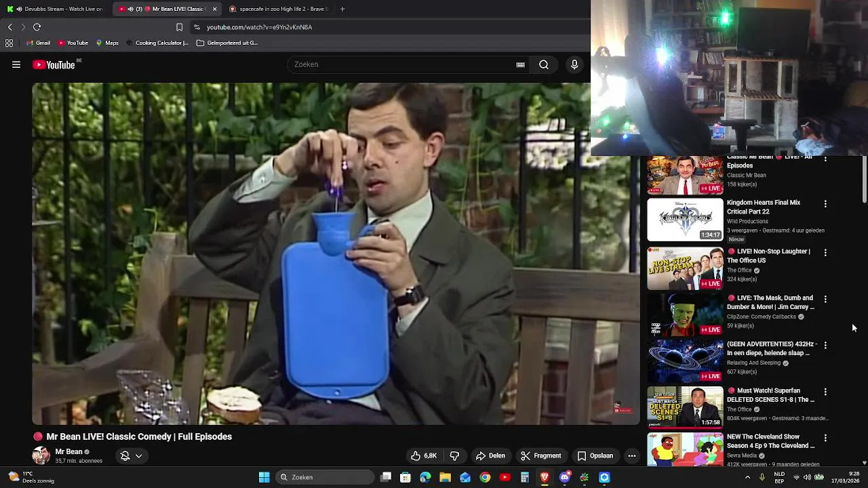Open The Cleveland Show Season 4 title
Image resolution: width=868 pixels, height=488 pixels.
tap(770, 441)
